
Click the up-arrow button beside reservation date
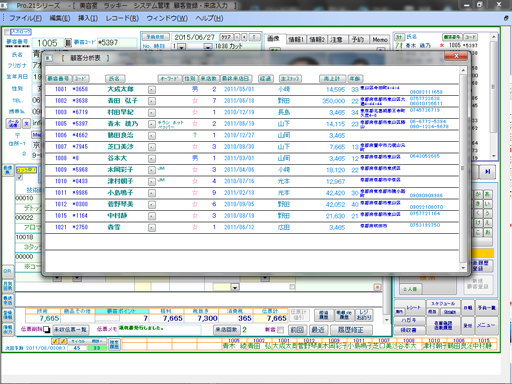point(254,37)
